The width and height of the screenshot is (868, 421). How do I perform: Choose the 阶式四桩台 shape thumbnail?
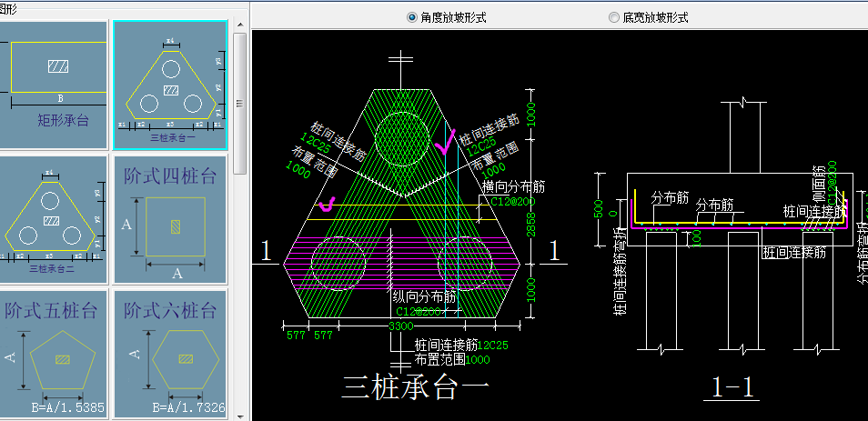coord(170,219)
